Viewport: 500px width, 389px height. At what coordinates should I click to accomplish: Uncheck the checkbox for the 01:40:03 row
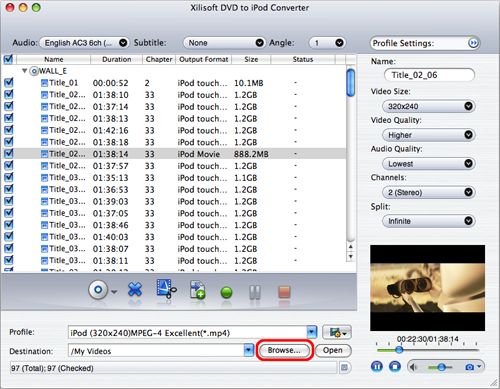(x=9, y=236)
